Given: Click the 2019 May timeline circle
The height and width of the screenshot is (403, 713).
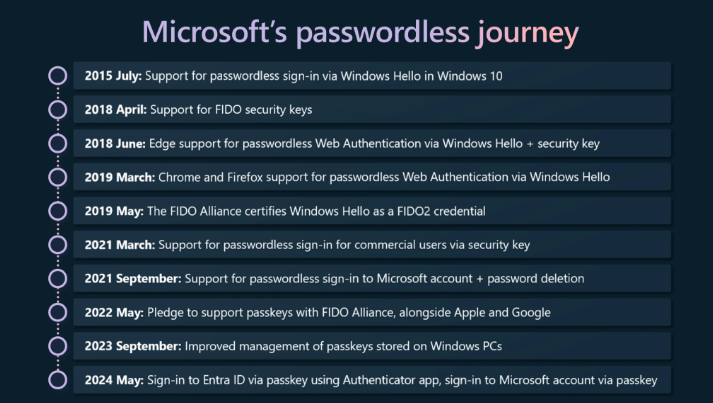Looking at the screenshot, I should 58,211.
